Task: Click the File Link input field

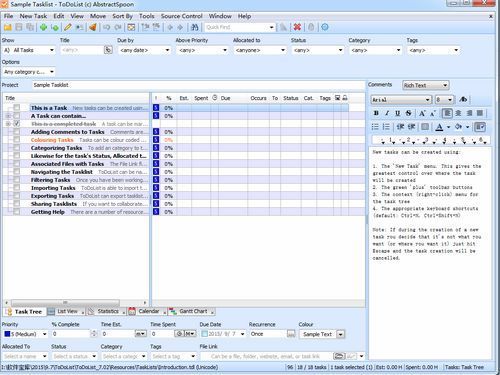Action: coord(266,356)
